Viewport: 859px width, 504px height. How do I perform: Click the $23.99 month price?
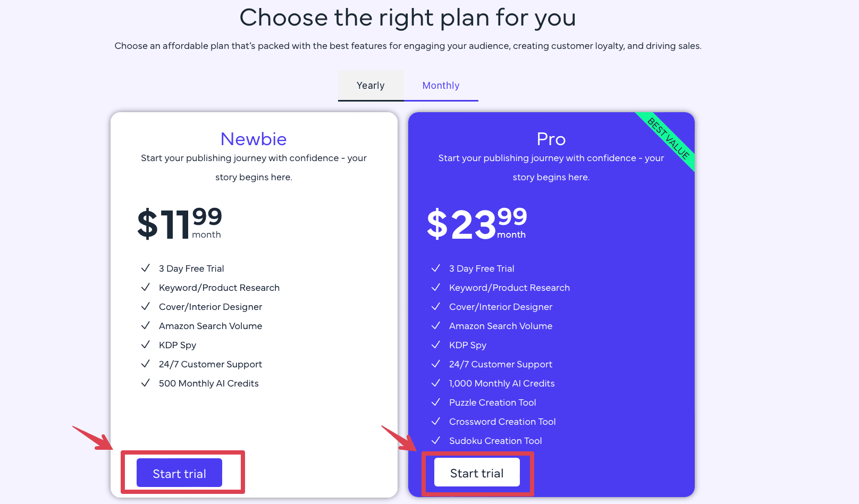click(476, 224)
